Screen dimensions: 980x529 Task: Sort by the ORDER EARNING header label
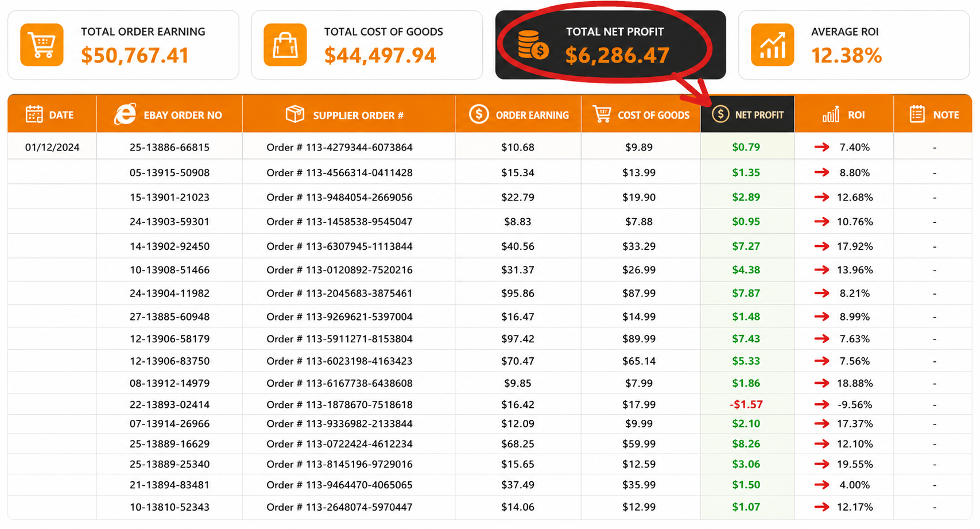pos(532,115)
